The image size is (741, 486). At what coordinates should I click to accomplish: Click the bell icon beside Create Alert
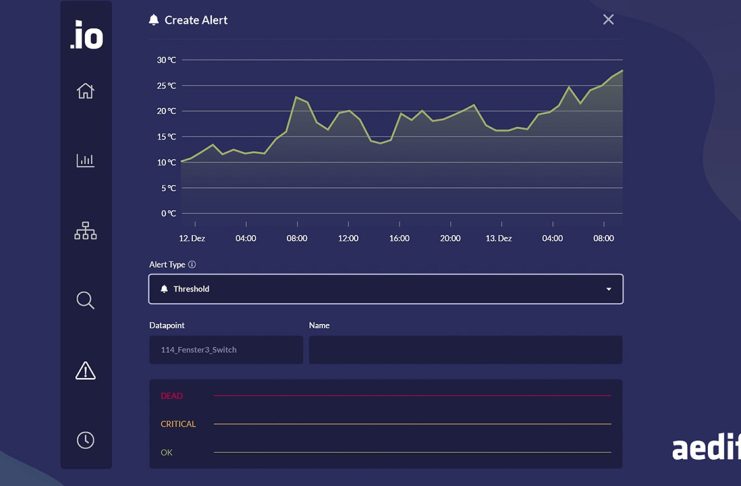154,20
